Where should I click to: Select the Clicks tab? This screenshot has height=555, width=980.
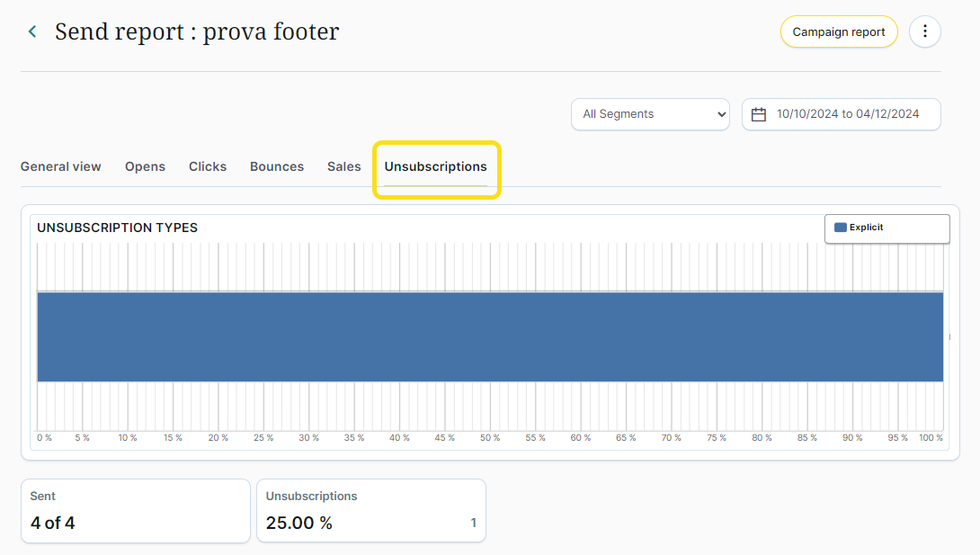[x=208, y=166]
